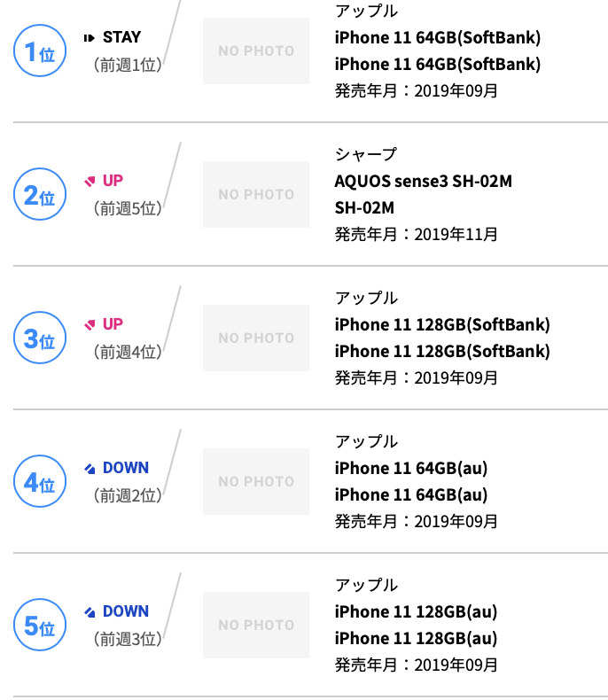Viewport: 608px width, 700px height.
Task: Click the blue DOWN arrow icon for rank 5
Action: click(x=90, y=611)
